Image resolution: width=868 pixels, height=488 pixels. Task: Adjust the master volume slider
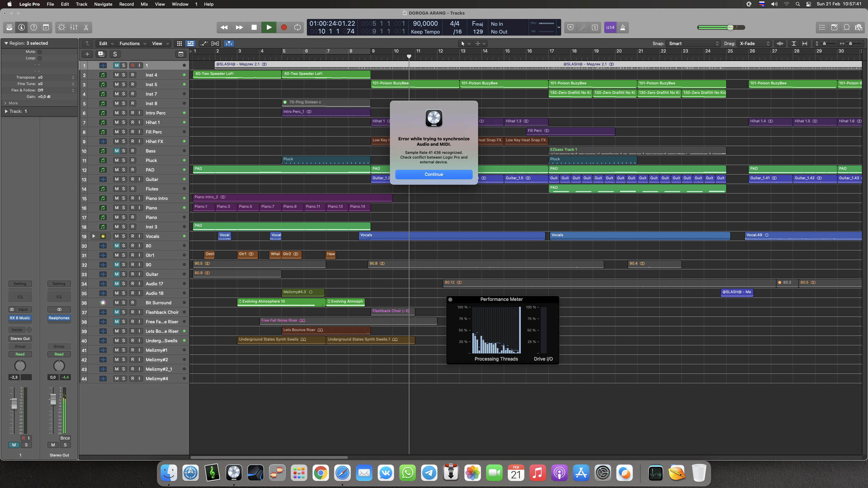(730, 27)
